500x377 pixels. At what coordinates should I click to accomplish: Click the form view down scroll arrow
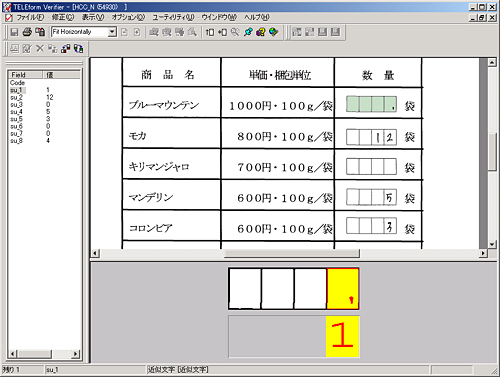tap(492, 244)
